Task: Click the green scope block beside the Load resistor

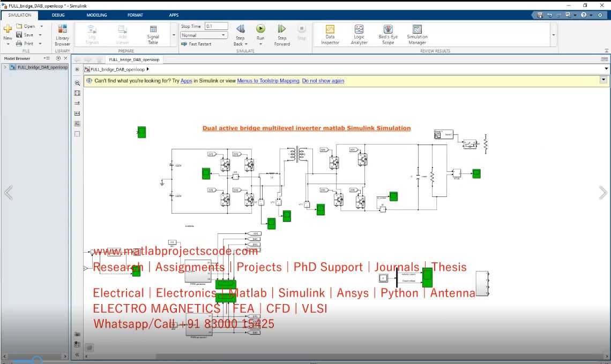Action: pos(476,173)
